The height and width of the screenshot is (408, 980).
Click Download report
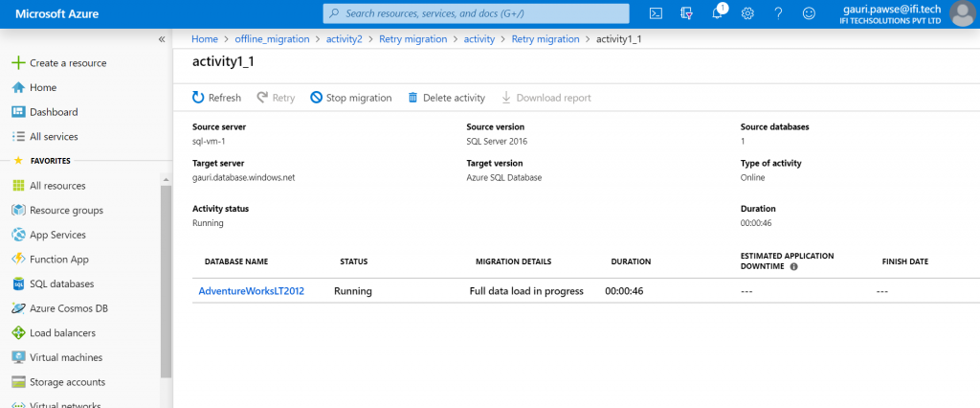(546, 98)
